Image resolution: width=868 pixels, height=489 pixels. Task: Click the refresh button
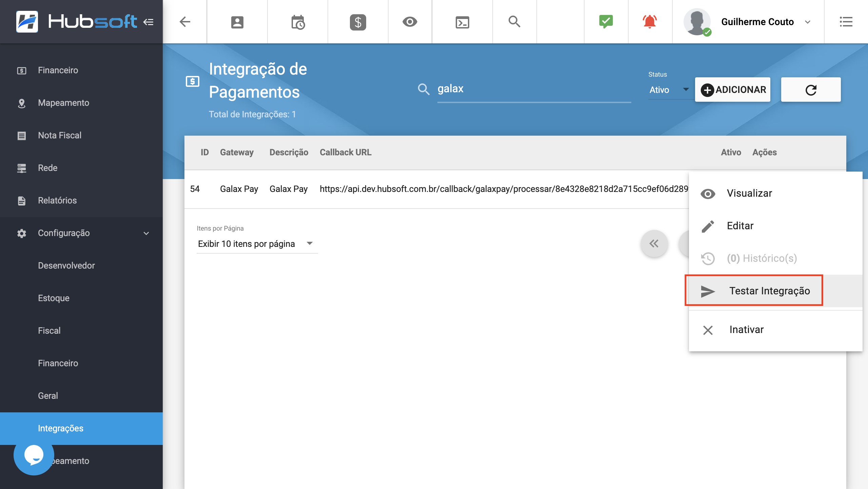pos(811,90)
